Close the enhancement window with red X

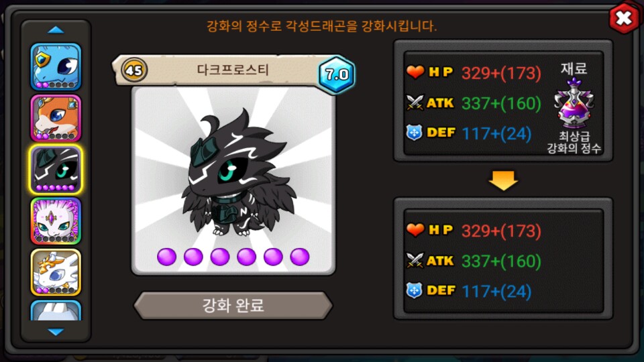click(624, 18)
